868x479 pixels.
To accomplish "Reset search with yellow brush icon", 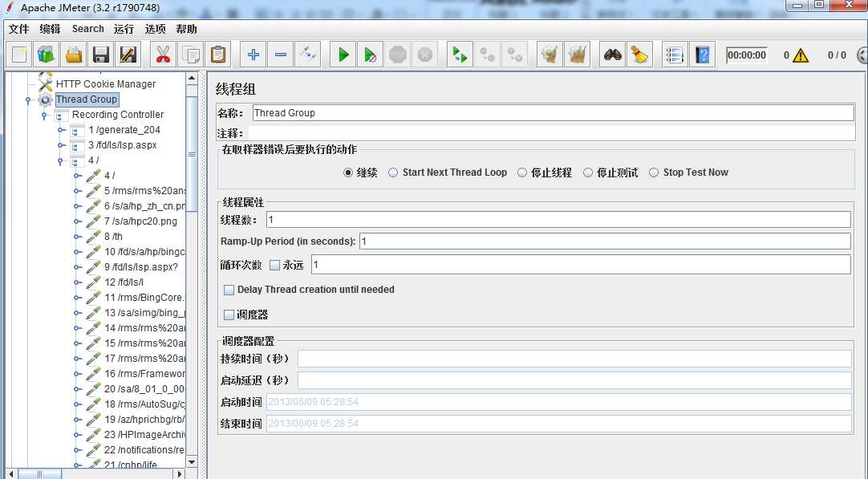I will coord(639,55).
